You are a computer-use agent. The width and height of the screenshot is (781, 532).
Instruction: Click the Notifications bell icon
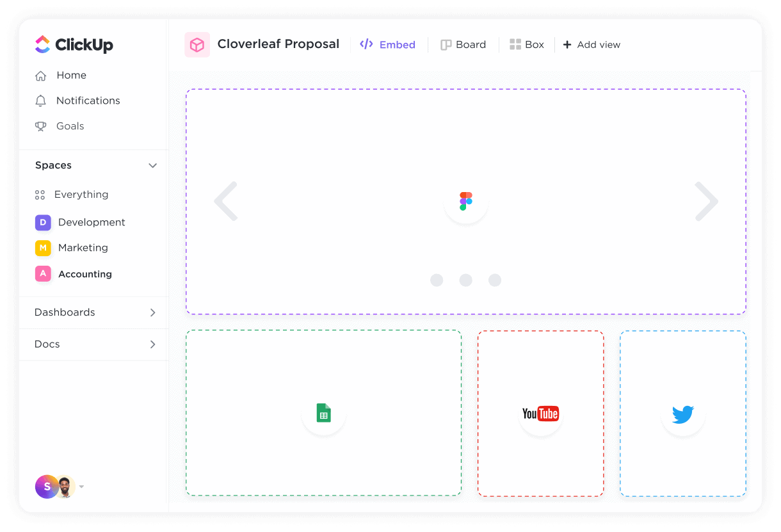tap(40, 101)
